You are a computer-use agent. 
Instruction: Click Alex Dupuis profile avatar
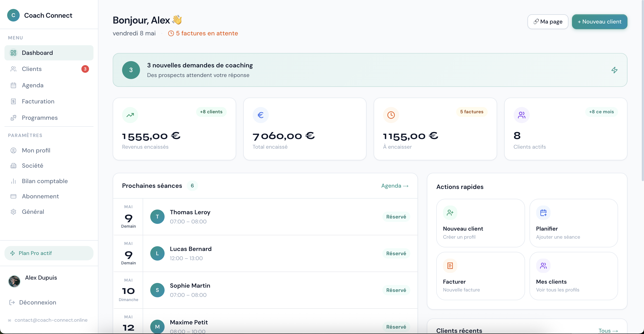14,281
